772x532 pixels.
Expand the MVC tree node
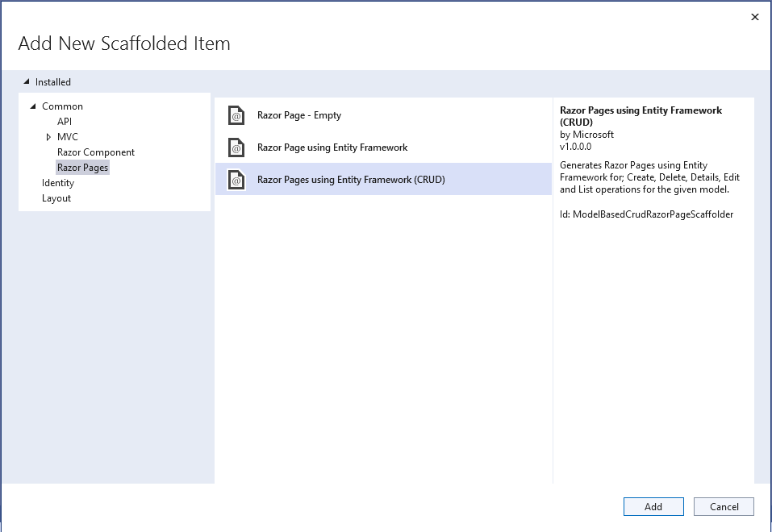point(49,136)
